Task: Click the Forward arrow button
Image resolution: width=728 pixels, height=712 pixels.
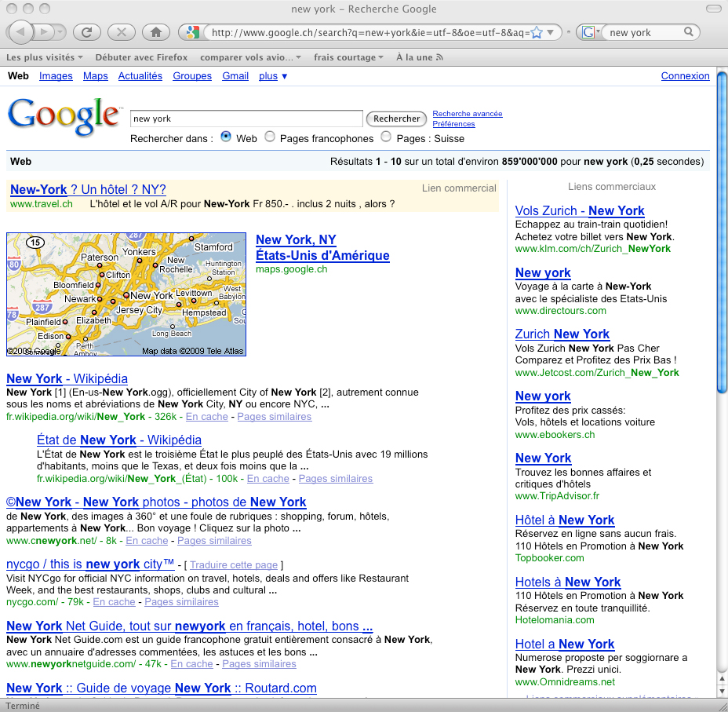Action: coord(45,32)
